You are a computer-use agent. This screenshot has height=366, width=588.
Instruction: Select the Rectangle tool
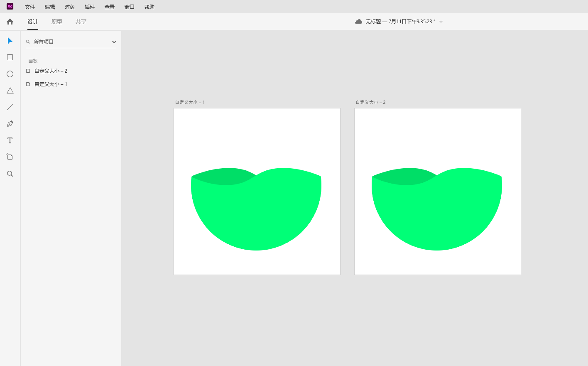tap(10, 57)
